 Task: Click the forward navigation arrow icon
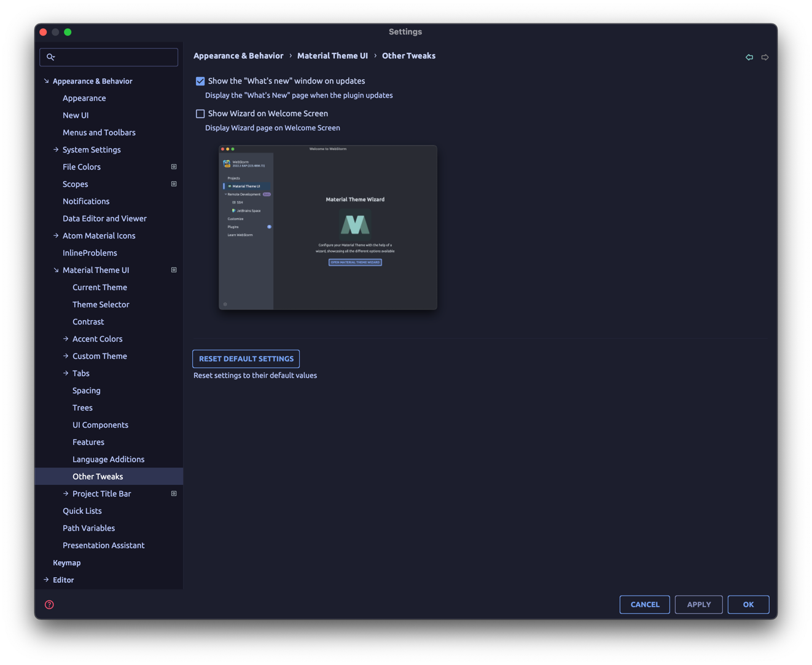(x=765, y=57)
